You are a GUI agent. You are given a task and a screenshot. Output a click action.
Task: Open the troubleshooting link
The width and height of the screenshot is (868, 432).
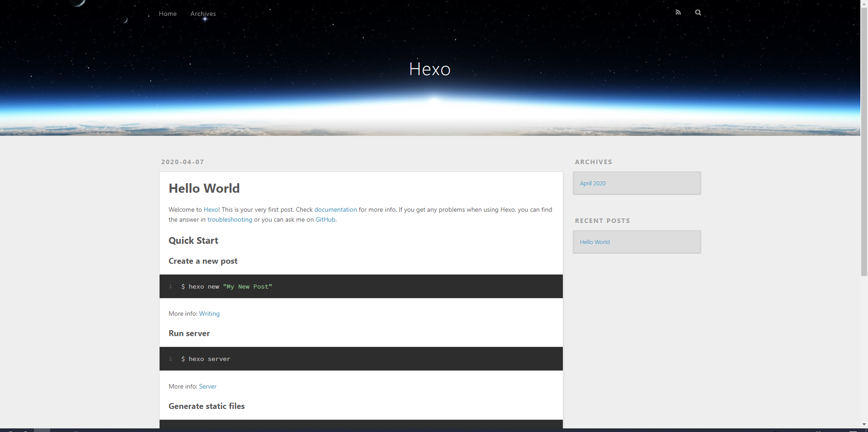click(230, 219)
